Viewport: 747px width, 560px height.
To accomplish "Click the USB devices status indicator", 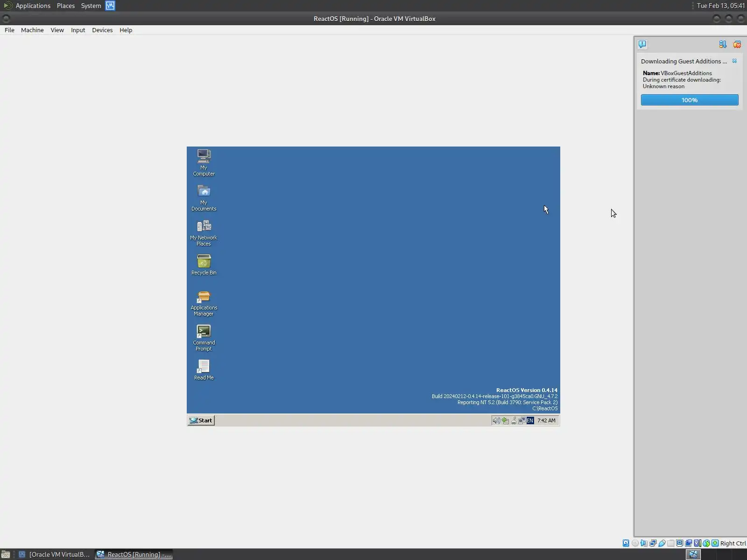I will click(662, 543).
